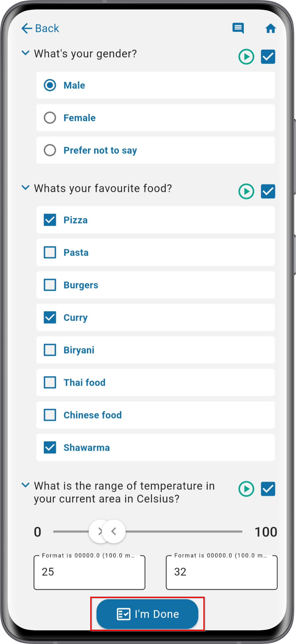The image size is (296, 644).
Task: Select the Female radio option
Action: click(x=155, y=118)
